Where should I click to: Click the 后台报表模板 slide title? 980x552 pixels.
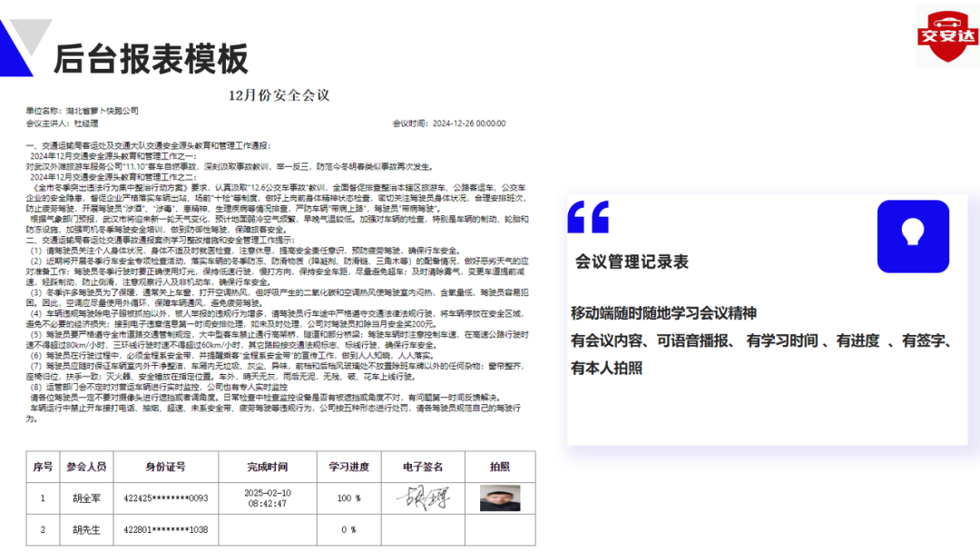(151, 59)
